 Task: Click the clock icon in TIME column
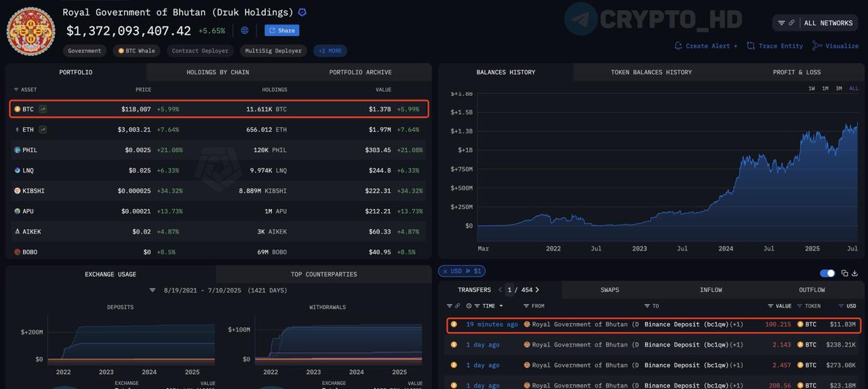(469, 306)
